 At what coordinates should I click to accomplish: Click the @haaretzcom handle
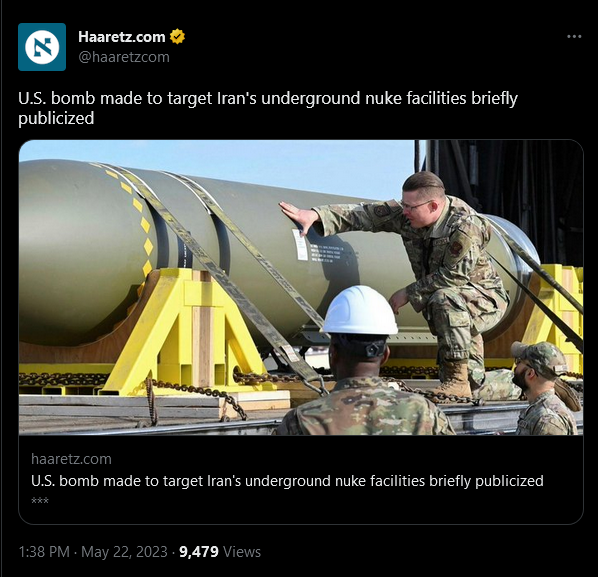point(124,57)
